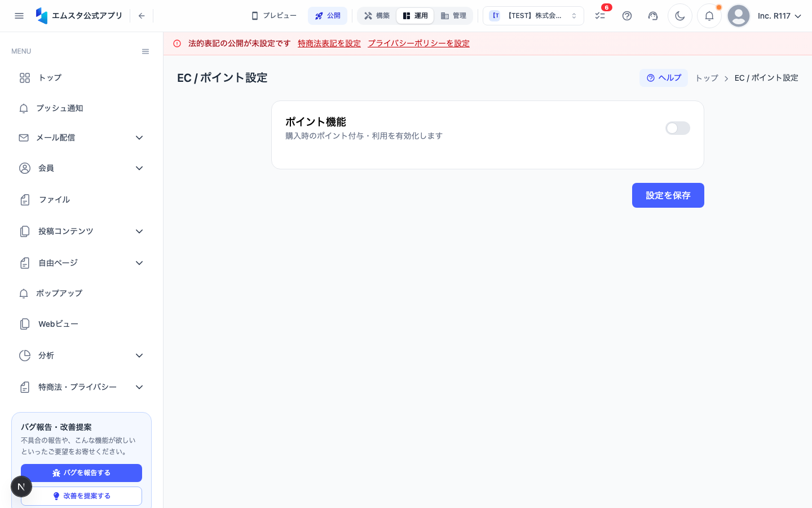This screenshot has height=508, width=812.
Task: Click the ファイル document icon
Action: [25, 200]
